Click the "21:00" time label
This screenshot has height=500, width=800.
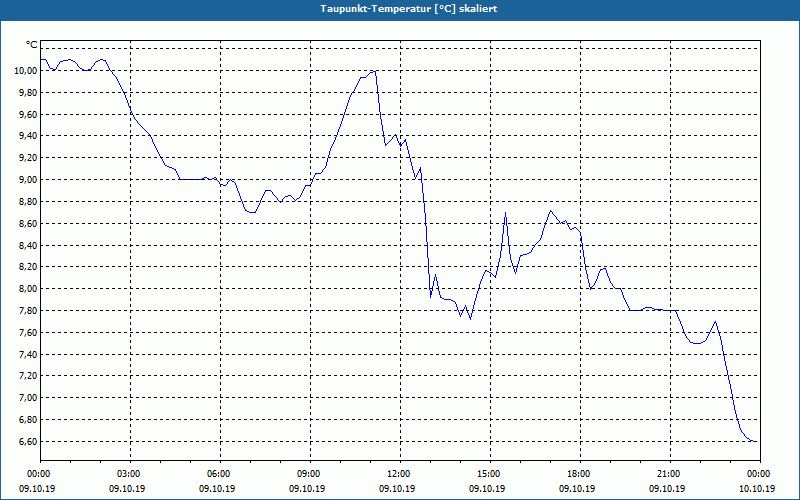pyautogui.click(x=670, y=474)
